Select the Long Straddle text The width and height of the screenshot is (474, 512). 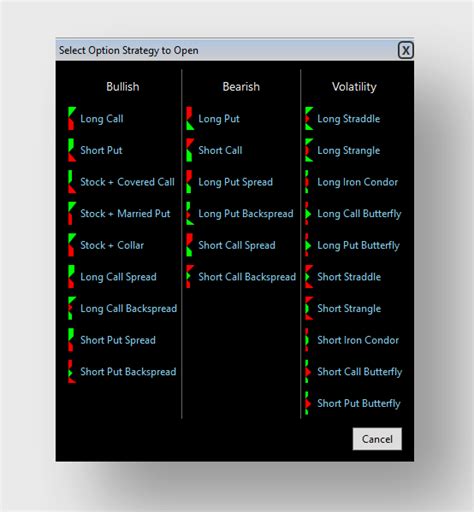coord(349,119)
